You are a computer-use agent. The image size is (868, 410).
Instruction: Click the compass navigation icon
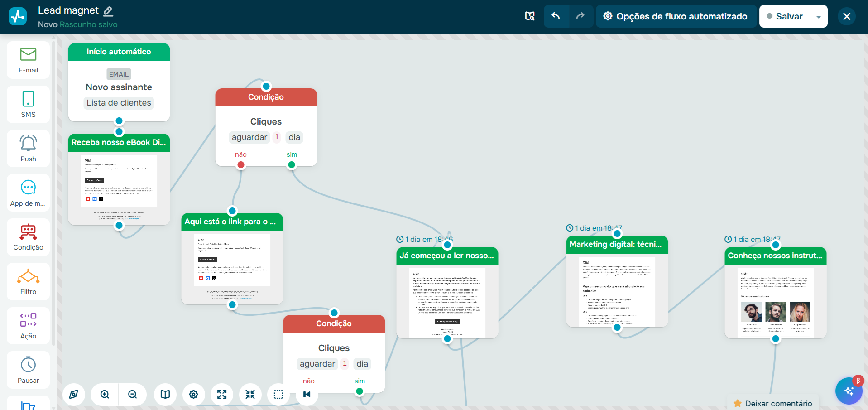(73, 394)
